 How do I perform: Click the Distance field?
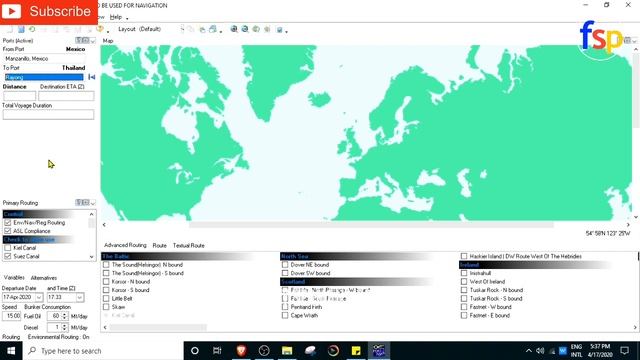pyautogui.click(x=20, y=96)
